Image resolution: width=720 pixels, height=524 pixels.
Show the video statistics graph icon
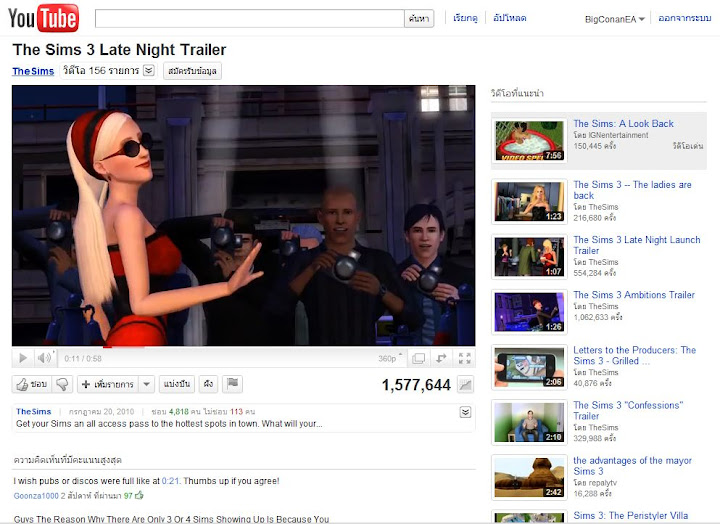point(465,385)
